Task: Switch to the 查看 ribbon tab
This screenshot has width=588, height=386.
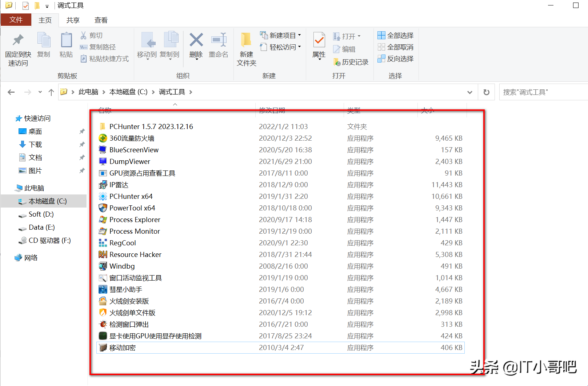Action: click(101, 20)
